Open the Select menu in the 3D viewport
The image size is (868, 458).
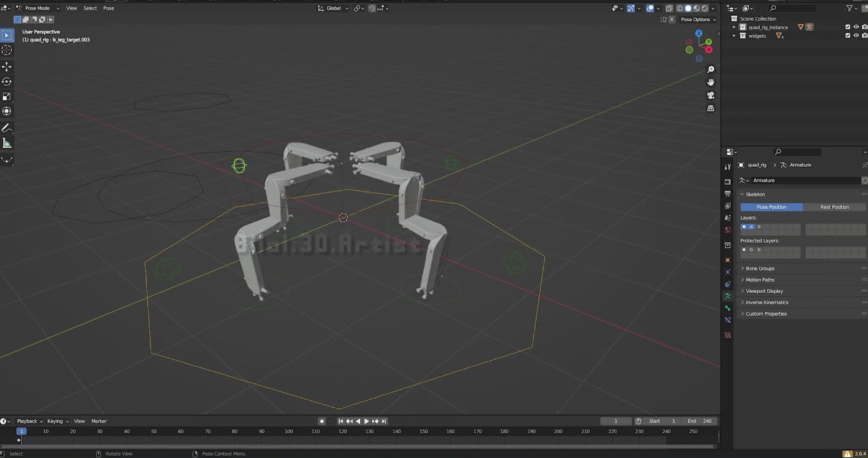pyautogui.click(x=90, y=8)
